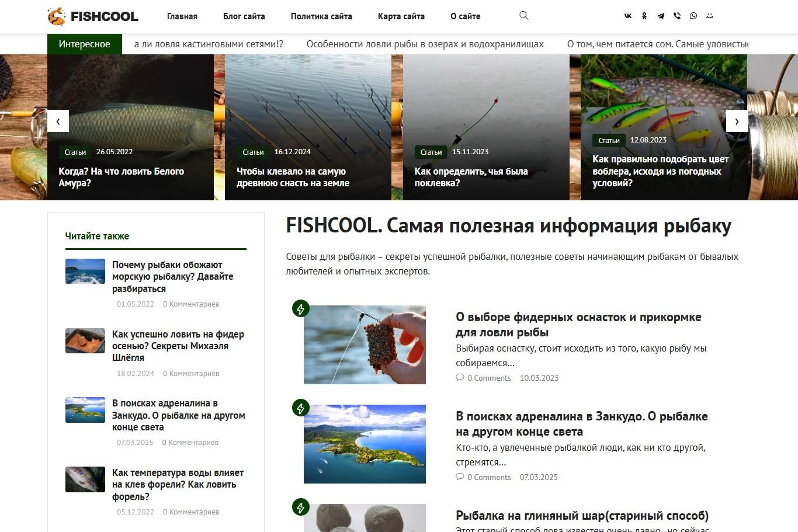The width and height of the screenshot is (798, 532).
Task: Click comment bubble icon under feeder rigs article
Action: click(x=460, y=378)
